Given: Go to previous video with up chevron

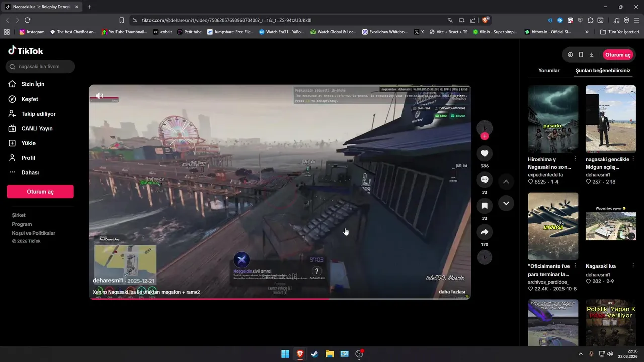Looking at the screenshot, I should coord(506,182).
